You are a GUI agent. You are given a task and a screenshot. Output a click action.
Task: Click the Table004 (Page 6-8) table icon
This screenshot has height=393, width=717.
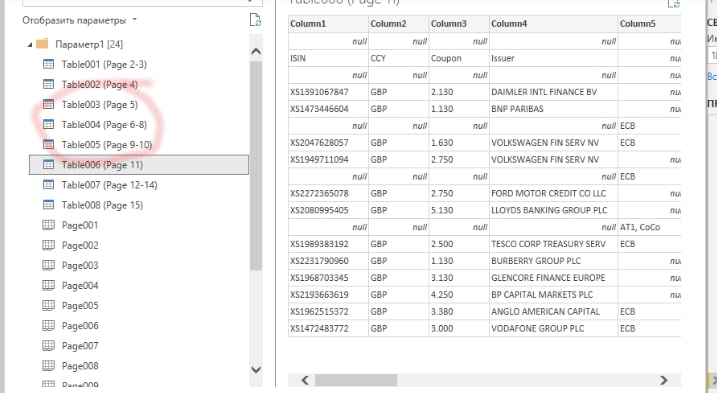pyautogui.click(x=48, y=124)
